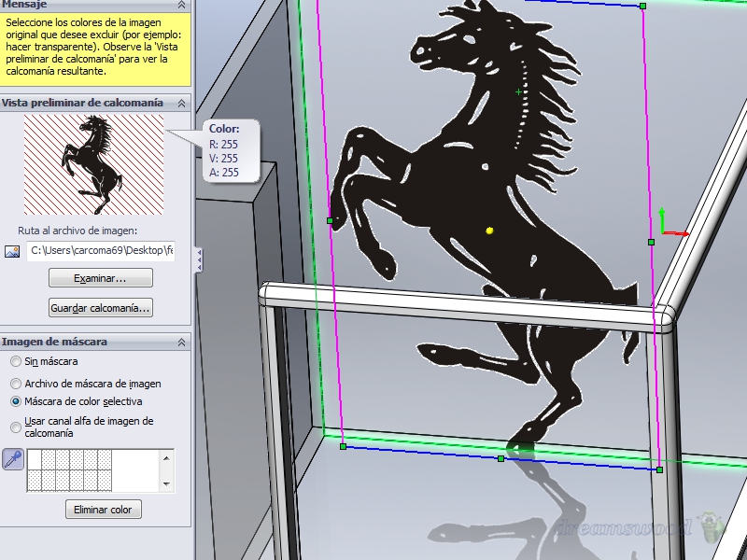
Task: Click 'Guardar calcomanía...' button
Action: click(x=101, y=308)
